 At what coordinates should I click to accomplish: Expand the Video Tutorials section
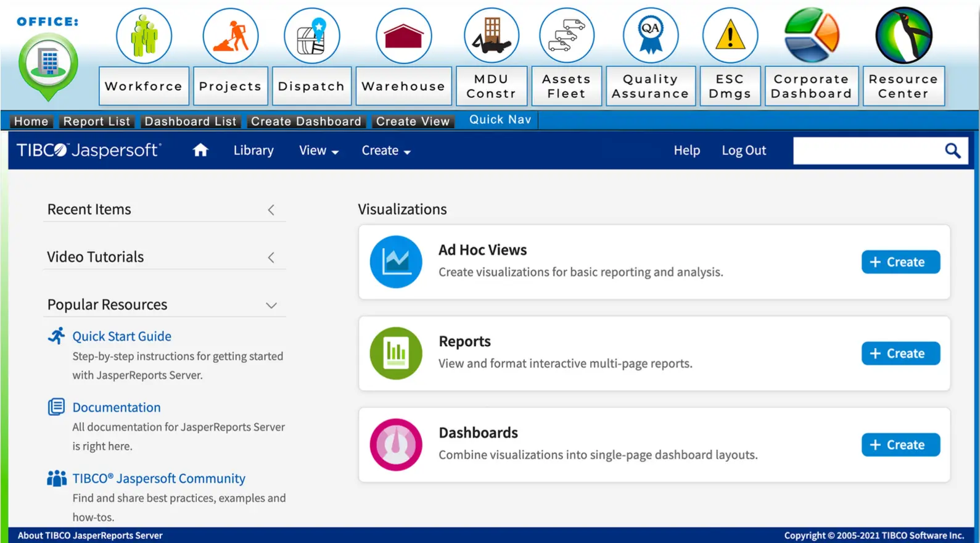(x=271, y=258)
